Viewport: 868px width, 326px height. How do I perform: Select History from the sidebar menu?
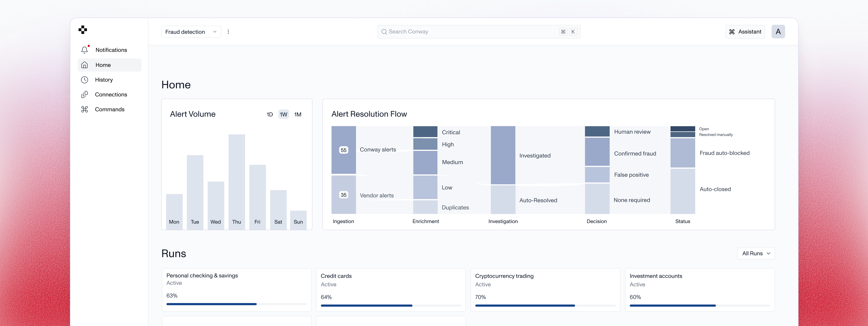104,79
